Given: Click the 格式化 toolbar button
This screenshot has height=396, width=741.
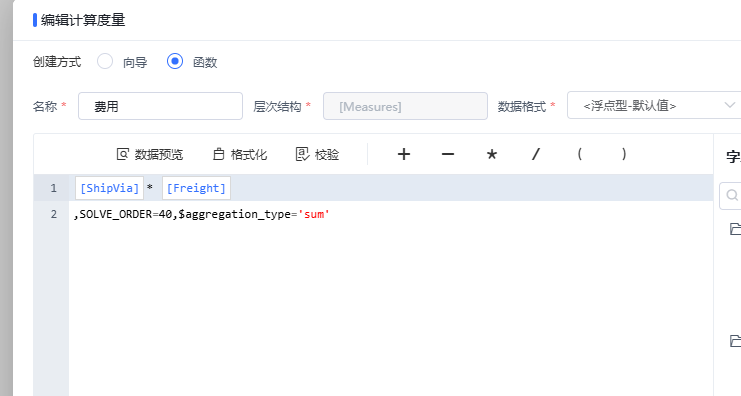Looking at the screenshot, I should coord(240,155).
